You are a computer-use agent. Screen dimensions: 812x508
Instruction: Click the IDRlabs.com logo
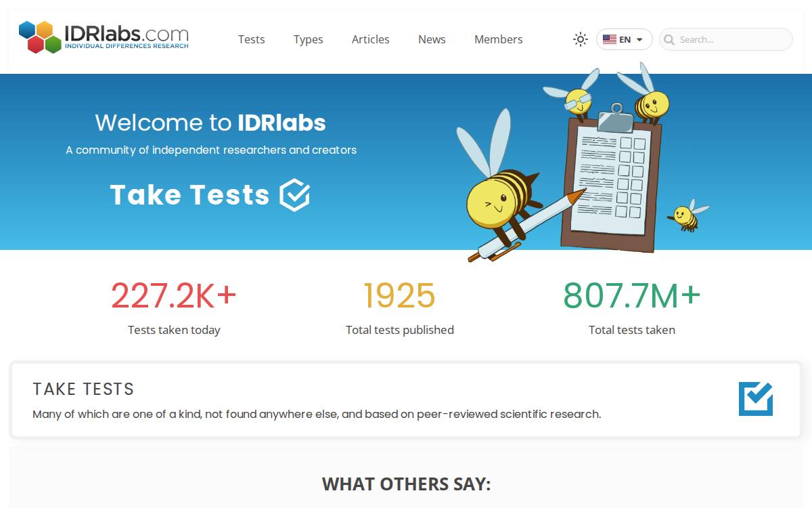click(x=104, y=37)
